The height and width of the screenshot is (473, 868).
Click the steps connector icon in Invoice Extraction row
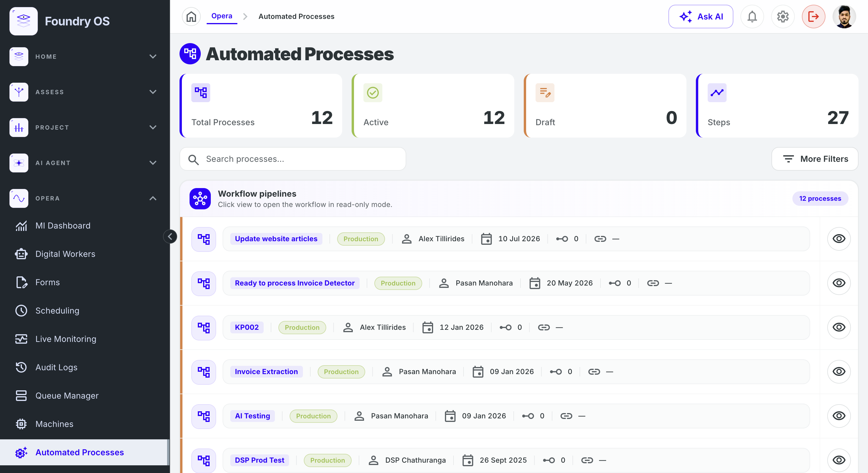click(x=556, y=372)
